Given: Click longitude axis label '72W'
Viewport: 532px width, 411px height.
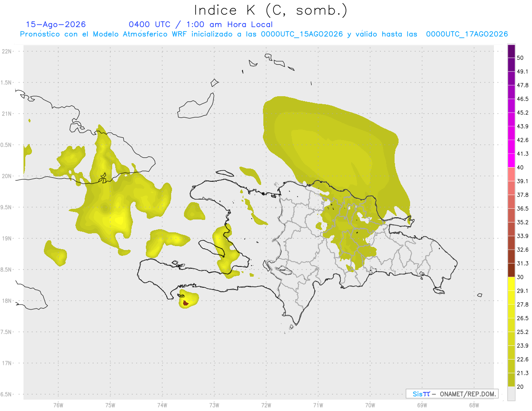Looking at the screenshot, I should click(266, 405).
